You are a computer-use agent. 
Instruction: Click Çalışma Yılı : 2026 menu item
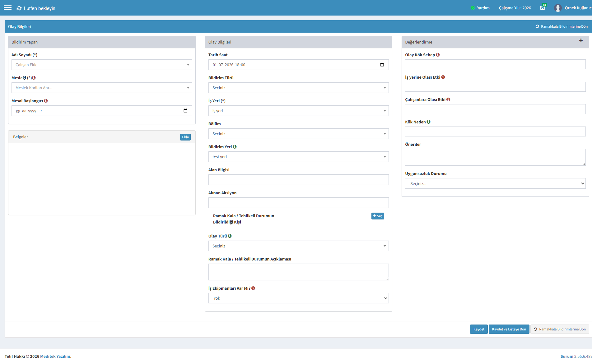515,8
